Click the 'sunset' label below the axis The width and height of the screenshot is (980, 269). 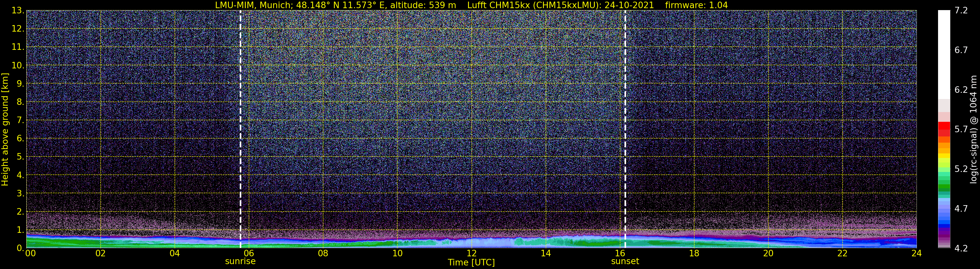tap(625, 262)
